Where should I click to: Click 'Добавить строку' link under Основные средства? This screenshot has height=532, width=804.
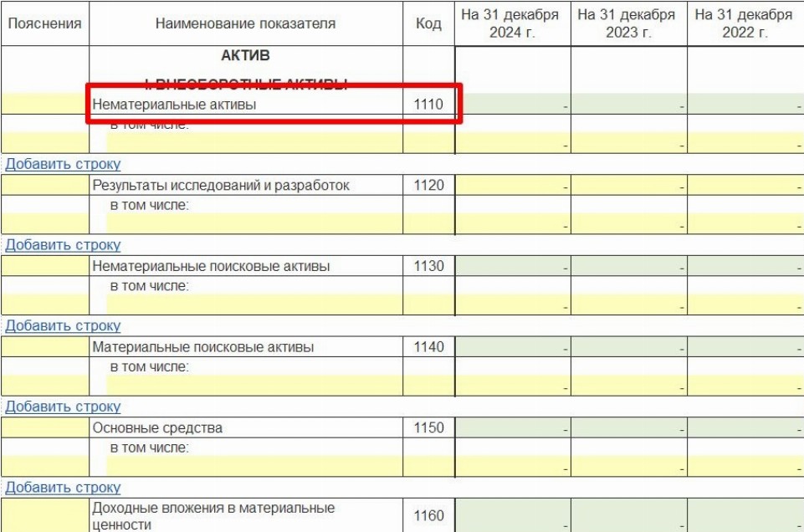63,487
